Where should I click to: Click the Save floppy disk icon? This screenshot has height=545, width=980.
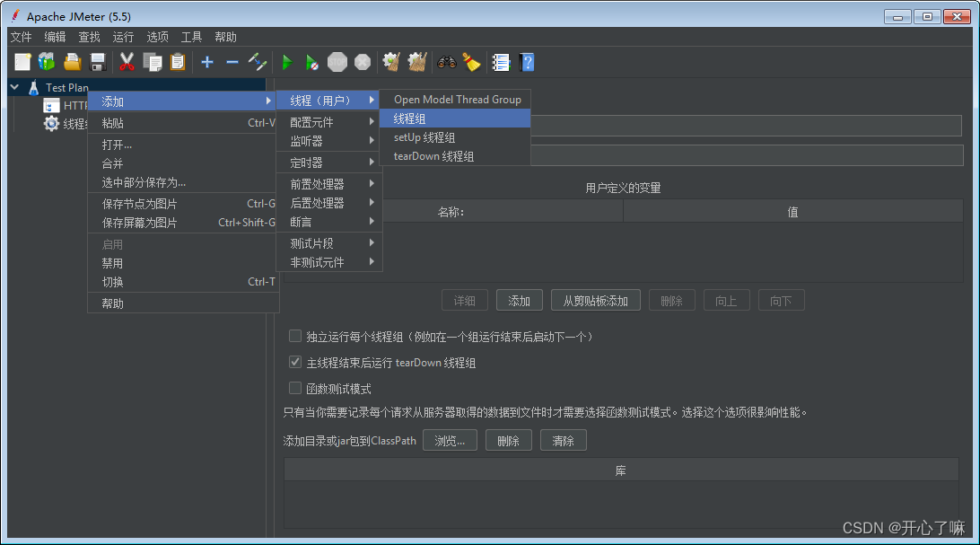98,62
